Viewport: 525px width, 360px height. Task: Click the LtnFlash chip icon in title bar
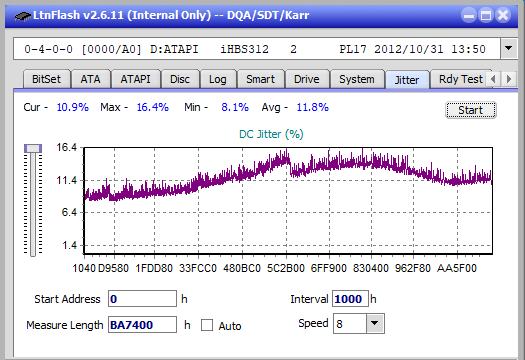(23, 15)
